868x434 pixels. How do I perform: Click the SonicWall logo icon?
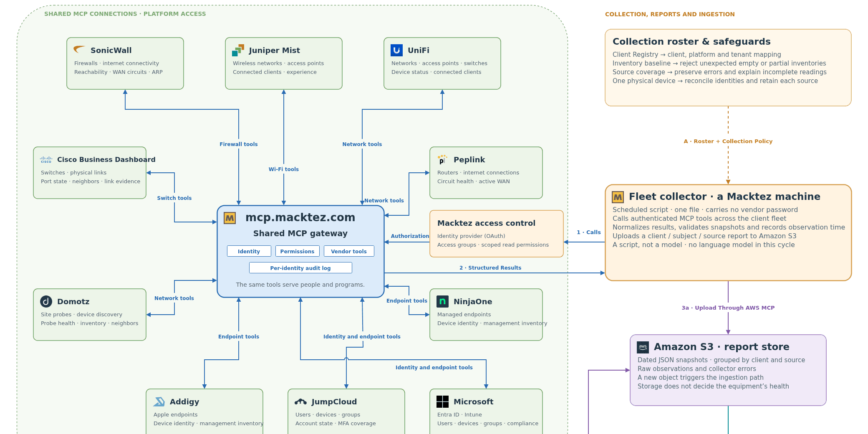(x=79, y=50)
